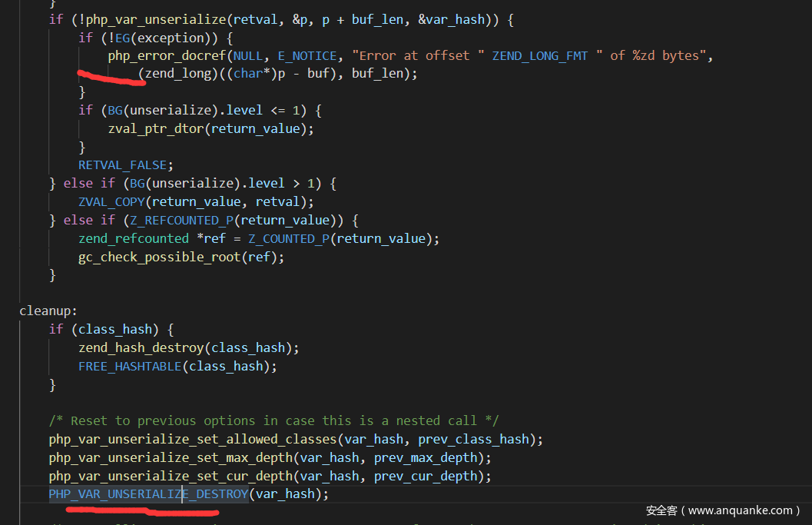
Task: Click the FREE_HASHTABLE macro
Action: (x=130, y=367)
